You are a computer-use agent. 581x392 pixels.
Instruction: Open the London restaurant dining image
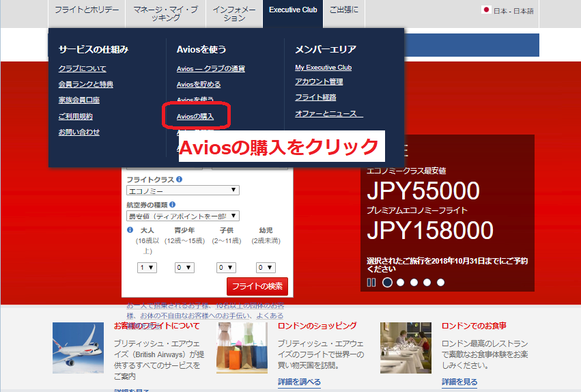[x=406, y=348]
